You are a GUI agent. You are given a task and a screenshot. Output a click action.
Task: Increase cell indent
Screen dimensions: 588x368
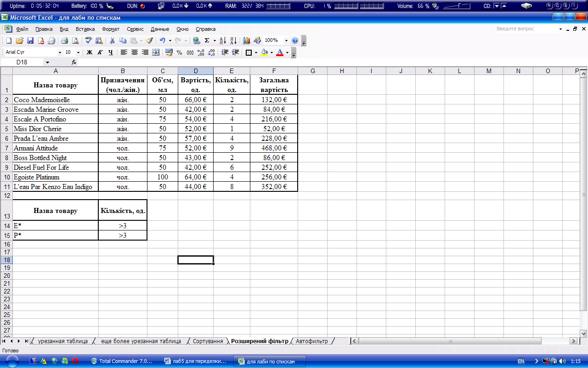click(236, 52)
